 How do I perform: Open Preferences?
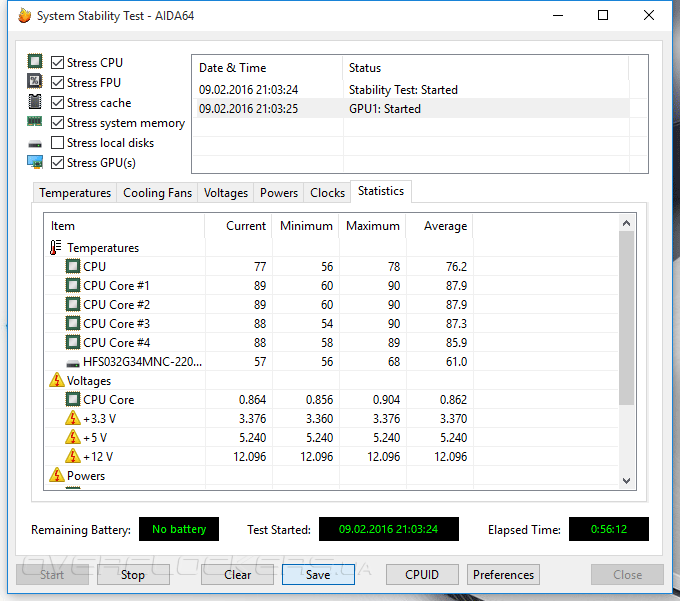click(503, 575)
